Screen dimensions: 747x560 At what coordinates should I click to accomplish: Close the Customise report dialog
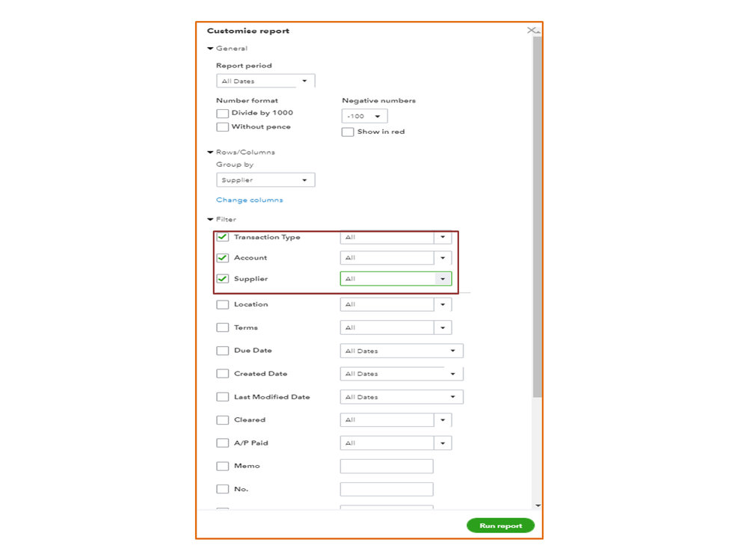(532, 31)
